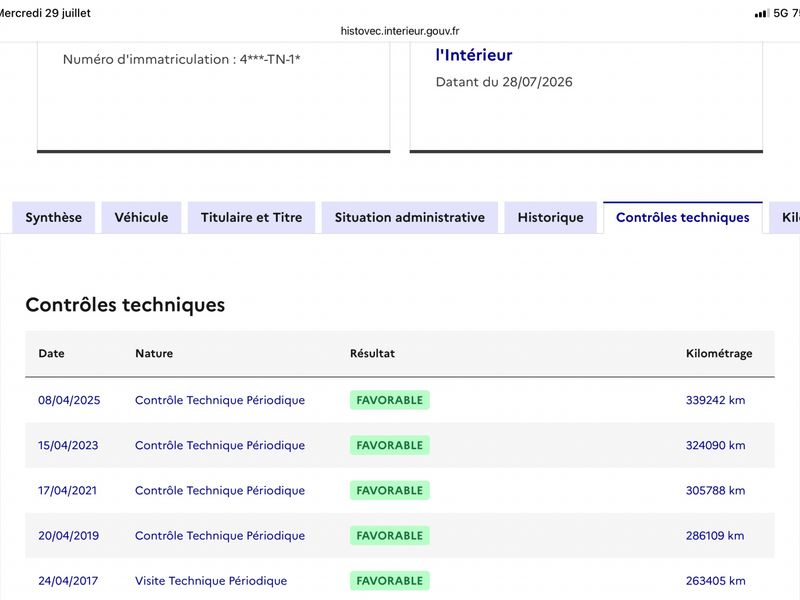Tap the Mercredi 29 juillet status bar date

point(45,13)
